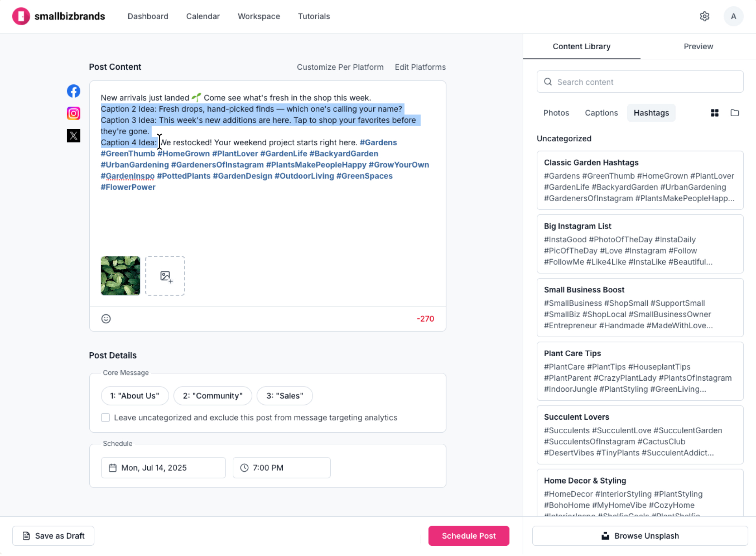Insert the Plant Care Tips card

640,371
